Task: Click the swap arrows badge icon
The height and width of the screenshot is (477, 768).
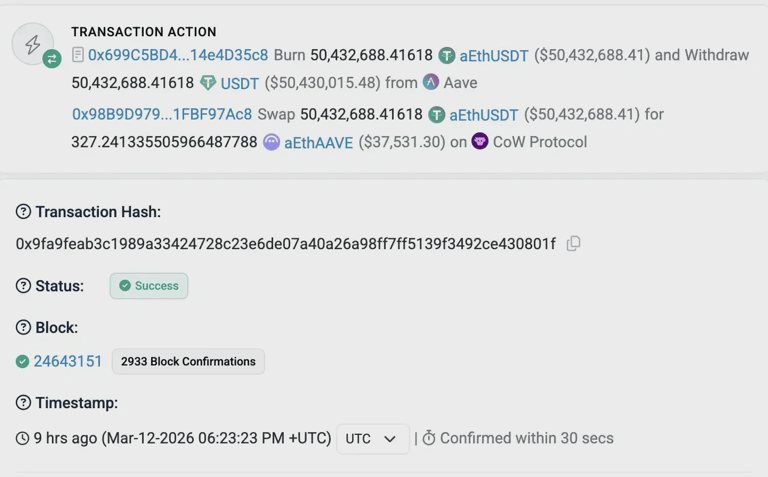Action: pyautogui.click(x=52, y=59)
